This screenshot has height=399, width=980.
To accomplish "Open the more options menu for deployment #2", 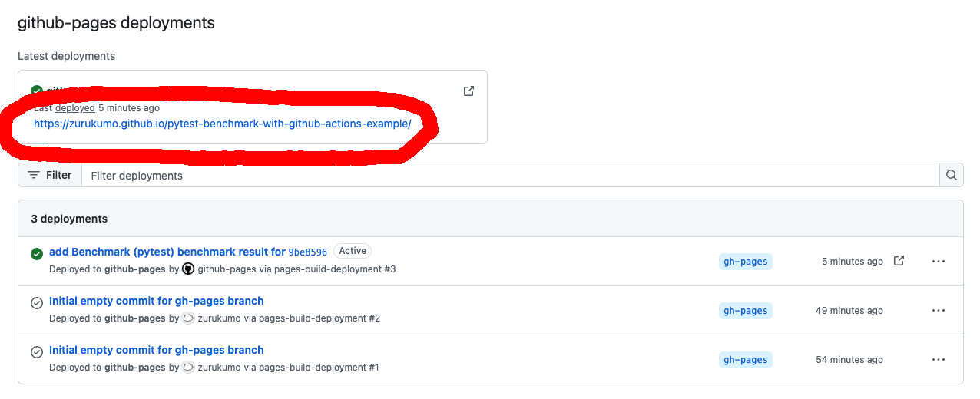I will pos(939,311).
